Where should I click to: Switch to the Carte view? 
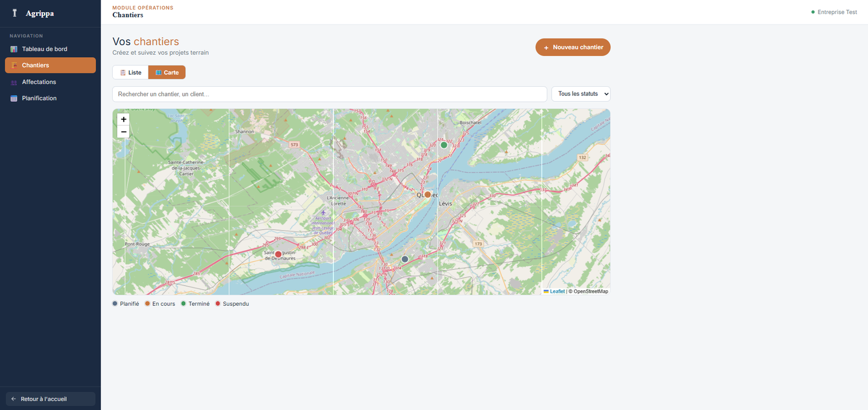[x=167, y=72]
